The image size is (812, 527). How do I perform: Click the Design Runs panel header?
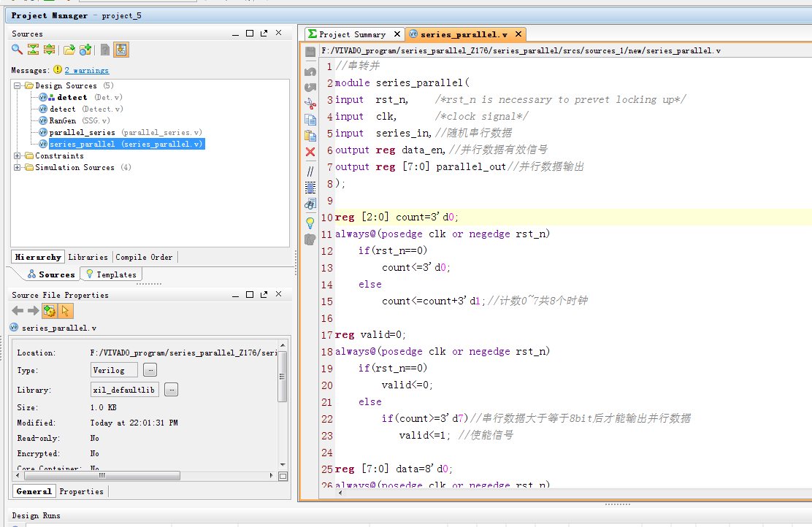click(37, 515)
